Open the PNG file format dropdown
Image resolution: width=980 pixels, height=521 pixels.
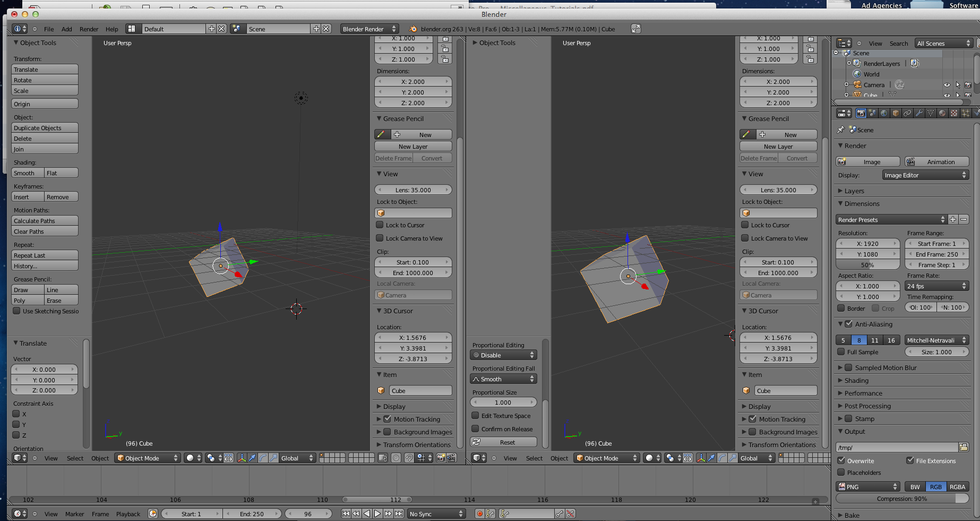868,486
